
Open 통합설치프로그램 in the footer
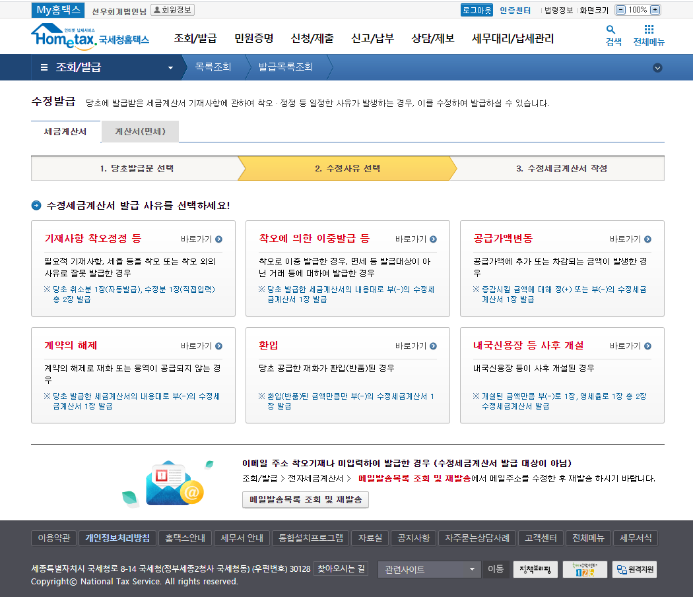click(310, 538)
